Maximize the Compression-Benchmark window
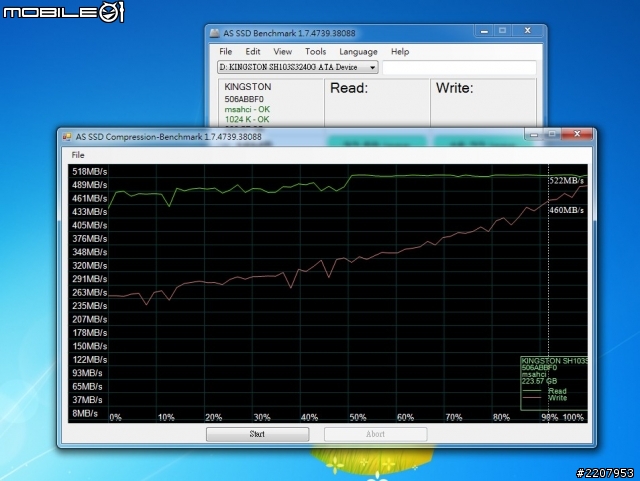 tap(552, 134)
